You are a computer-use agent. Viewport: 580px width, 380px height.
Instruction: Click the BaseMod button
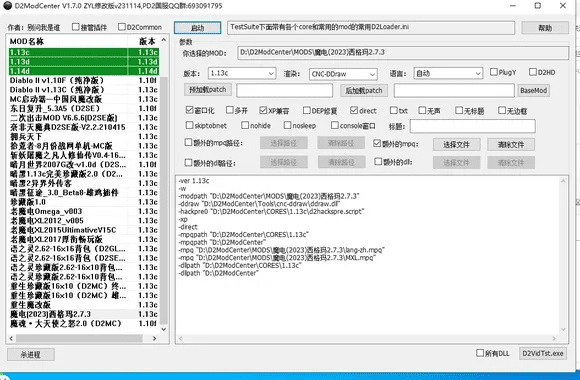[533, 90]
